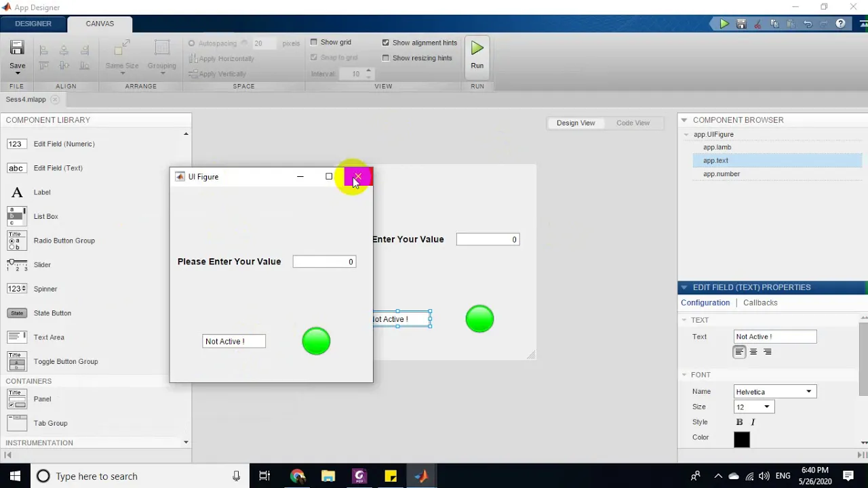Collapse the Edit Field (Text) Properties header

pyautogui.click(x=684, y=287)
